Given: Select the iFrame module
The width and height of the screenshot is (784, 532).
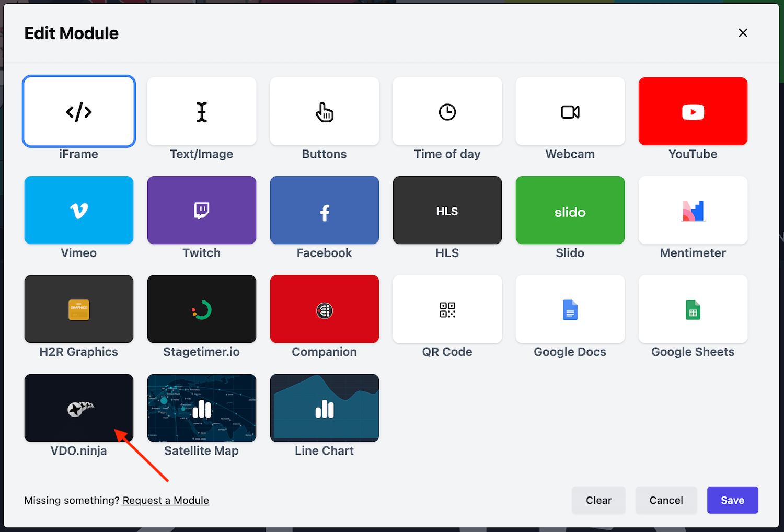Looking at the screenshot, I should [x=78, y=111].
